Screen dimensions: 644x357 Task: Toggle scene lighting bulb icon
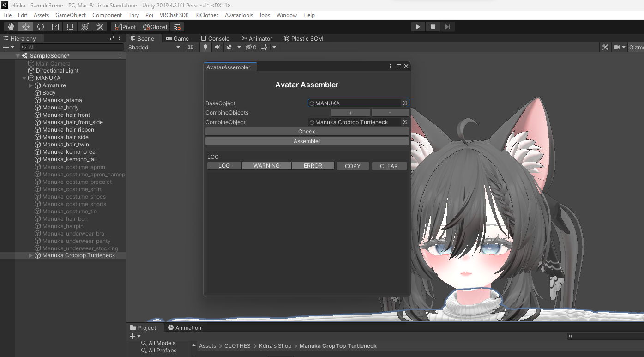click(205, 47)
